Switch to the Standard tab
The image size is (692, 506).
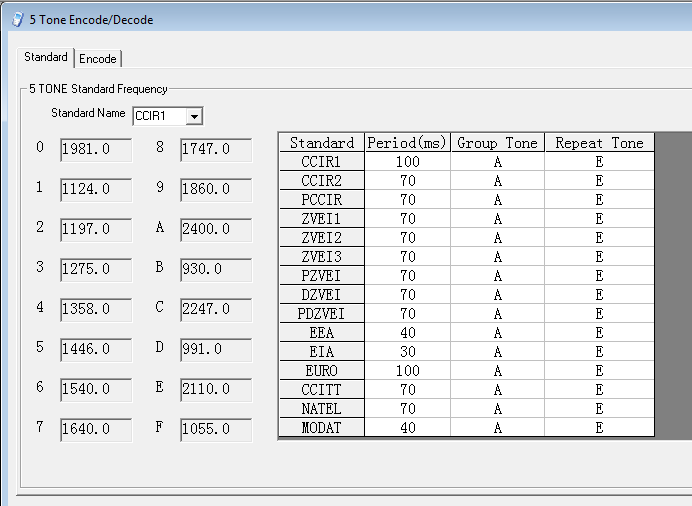(45, 57)
